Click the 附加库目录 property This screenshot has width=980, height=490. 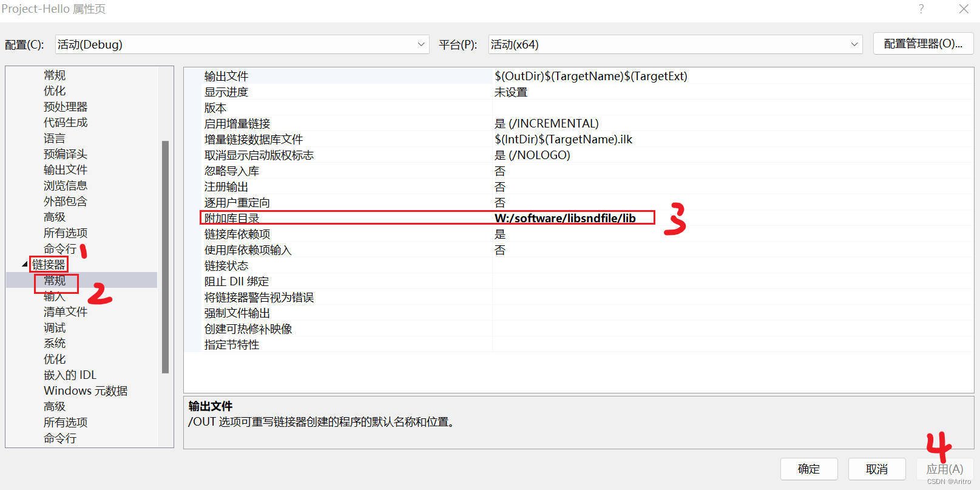232,219
